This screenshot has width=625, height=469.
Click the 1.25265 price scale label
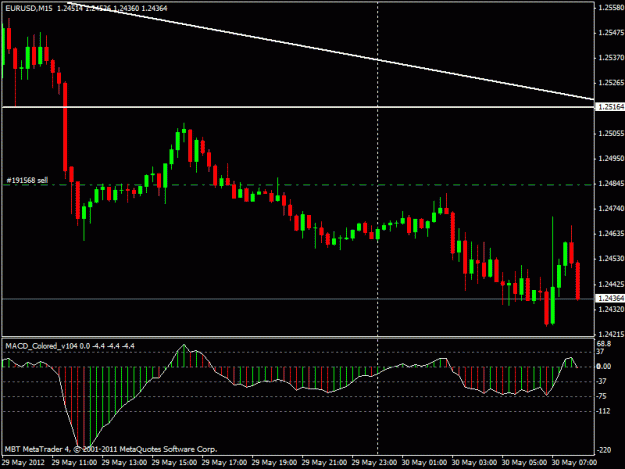(611, 83)
